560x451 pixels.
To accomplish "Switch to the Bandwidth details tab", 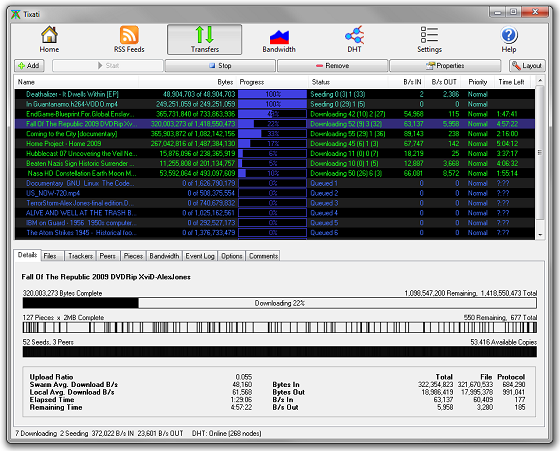I will (x=164, y=256).
